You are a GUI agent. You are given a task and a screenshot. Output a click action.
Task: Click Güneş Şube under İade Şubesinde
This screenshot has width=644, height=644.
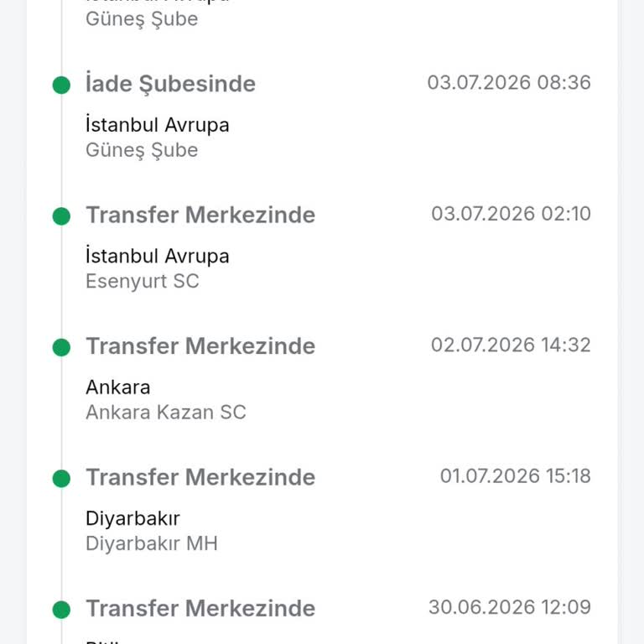[142, 150]
